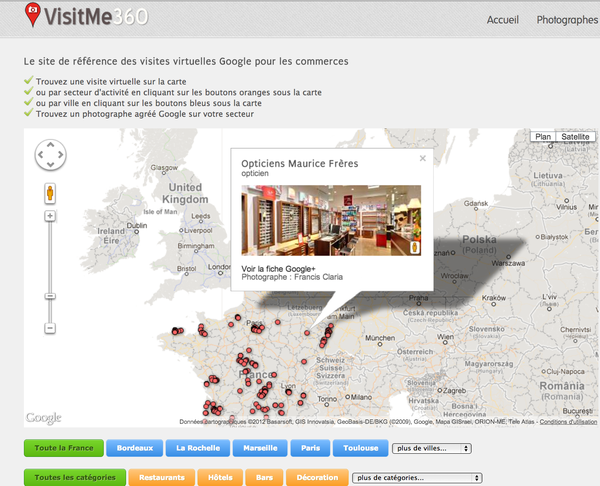Click the Opticiens Maurice Frères title
The width and height of the screenshot is (600, 486).
tap(300, 164)
